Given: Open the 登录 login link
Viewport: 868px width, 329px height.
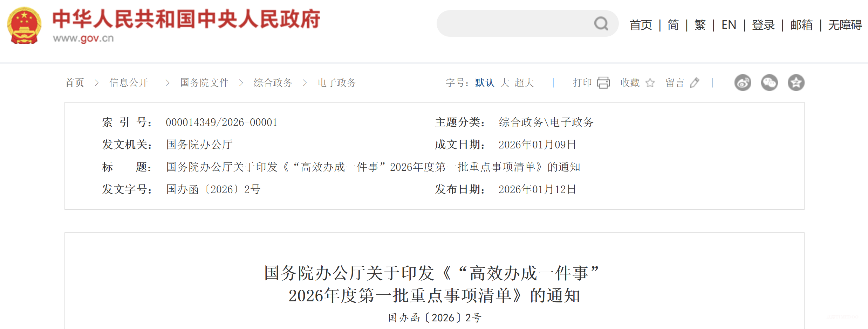Looking at the screenshot, I should (x=763, y=25).
